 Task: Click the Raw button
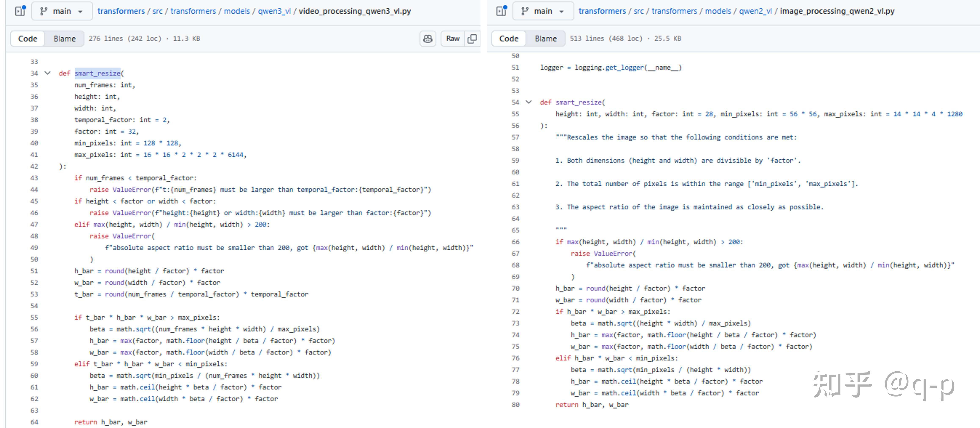point(453,38)
